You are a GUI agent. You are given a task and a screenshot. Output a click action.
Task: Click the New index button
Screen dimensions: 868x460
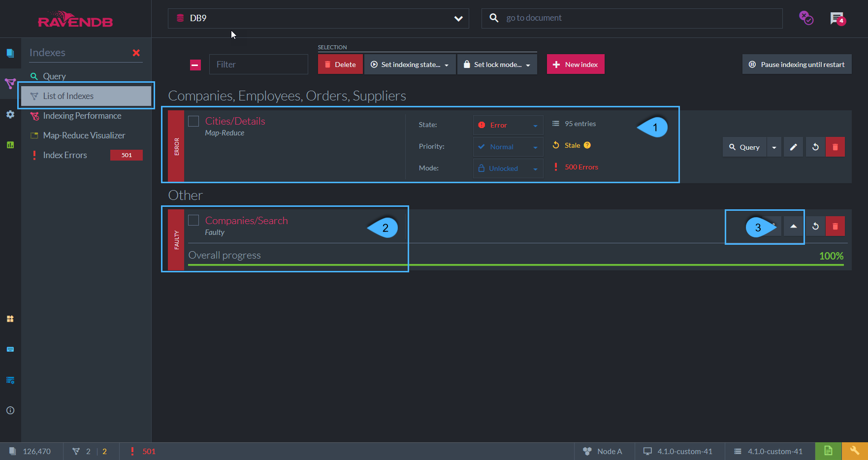pyautogui.click(x=576, y=65)
